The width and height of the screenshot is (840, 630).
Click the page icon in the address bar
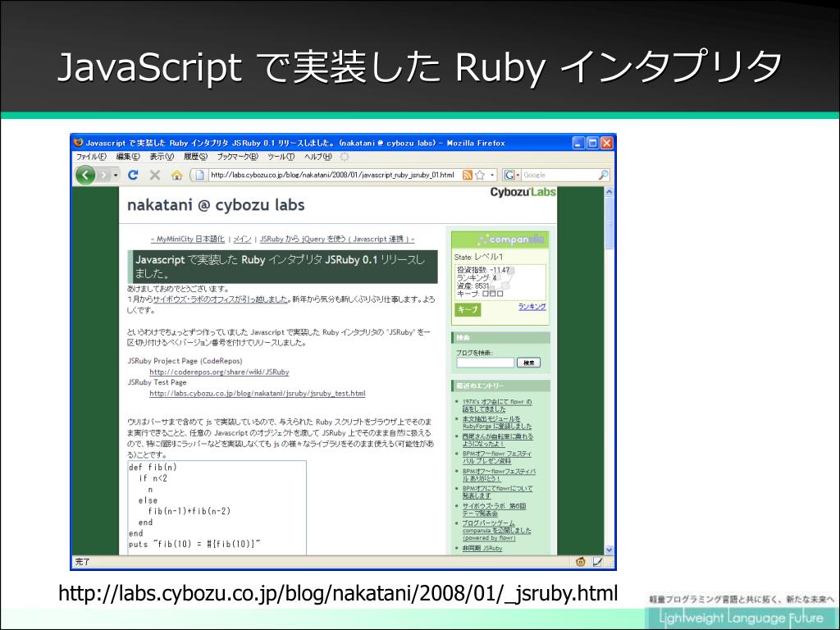coord(200,175)
